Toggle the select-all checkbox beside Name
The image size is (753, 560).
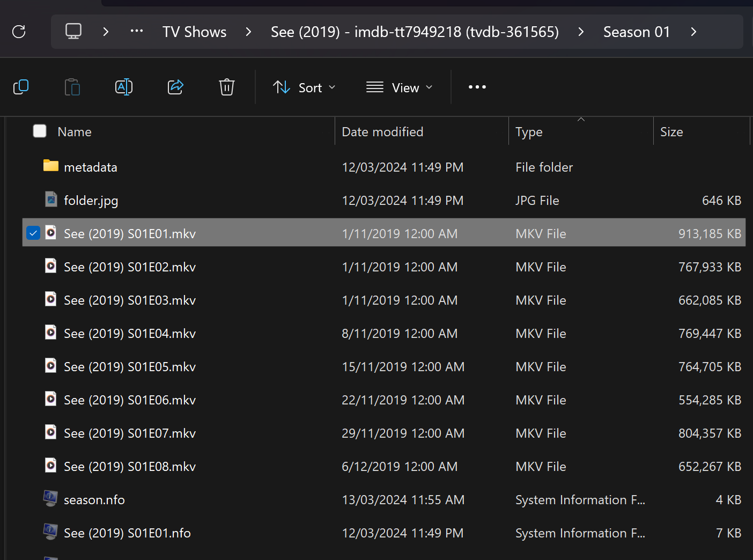pos(40,131)
